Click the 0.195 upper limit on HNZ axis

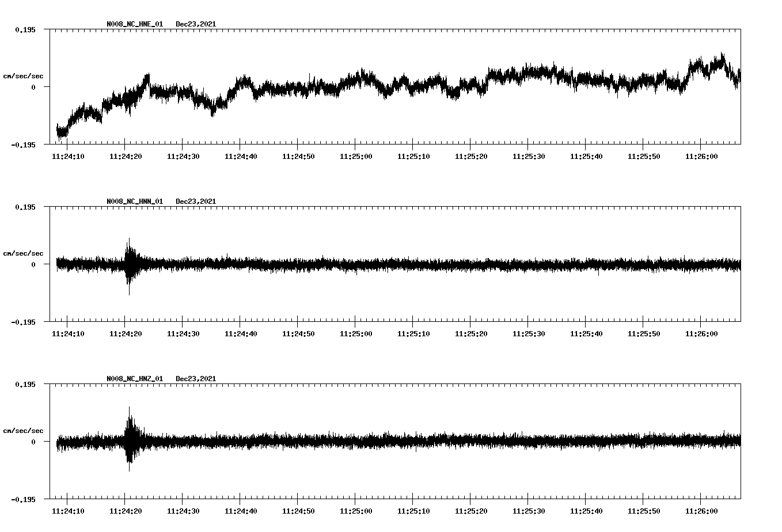click(x=25, y=384)
